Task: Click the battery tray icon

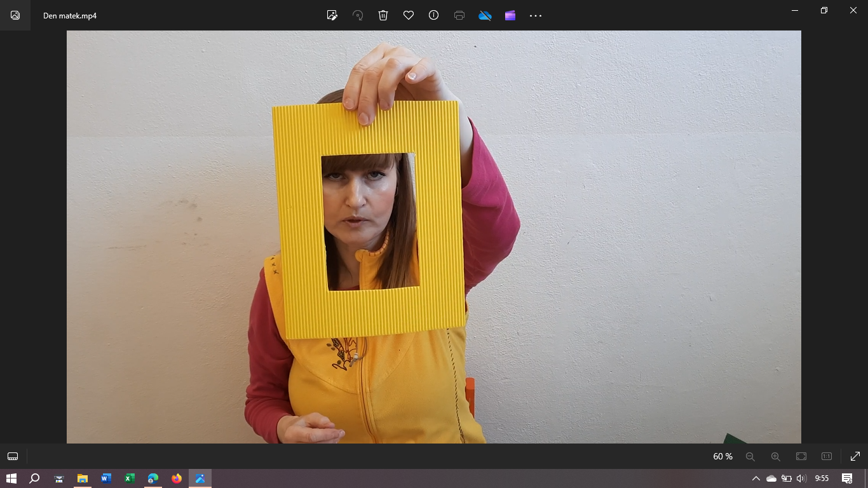Action: (787, 478)
